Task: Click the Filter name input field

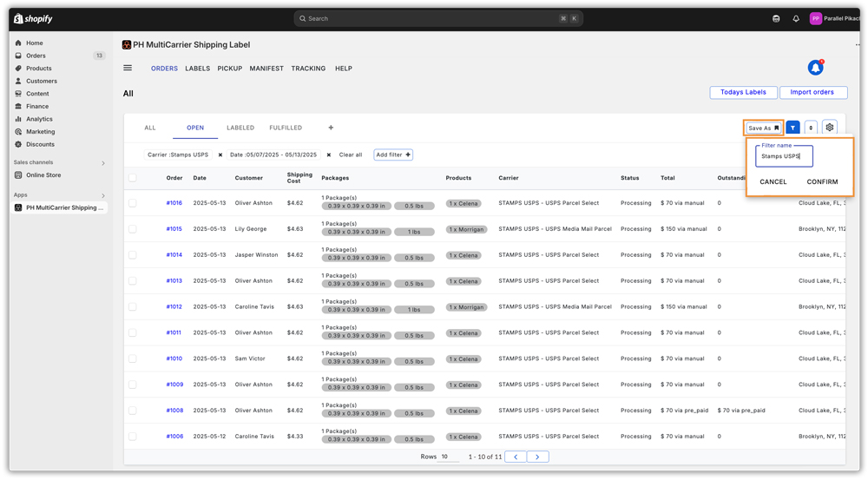Action: 784,156
